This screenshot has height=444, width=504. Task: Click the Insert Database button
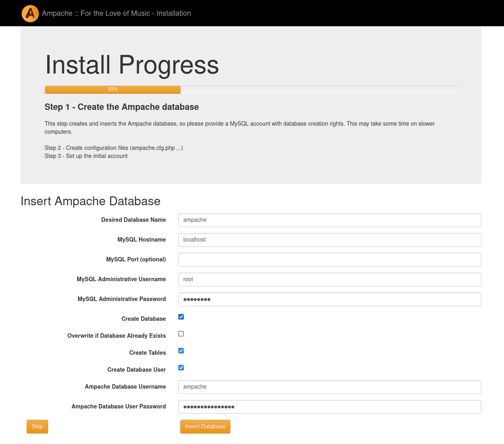point(205,427)
